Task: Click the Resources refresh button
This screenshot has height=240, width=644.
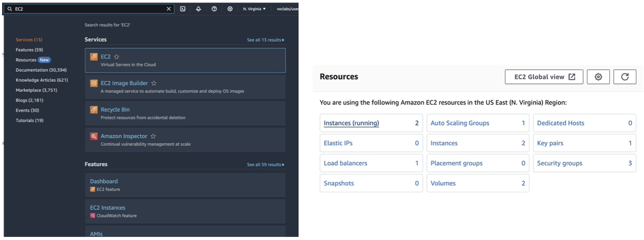Action: tap(625, 77)
